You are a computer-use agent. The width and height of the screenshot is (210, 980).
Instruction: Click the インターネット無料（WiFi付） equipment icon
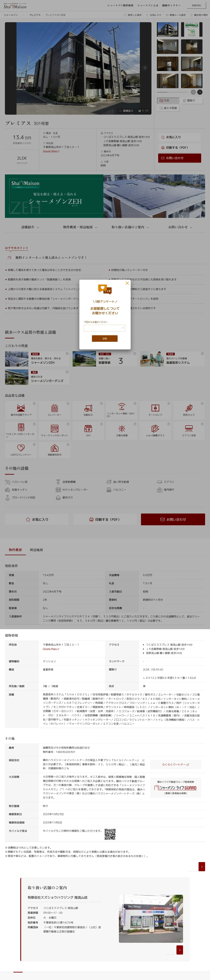[x=122, y=410]
